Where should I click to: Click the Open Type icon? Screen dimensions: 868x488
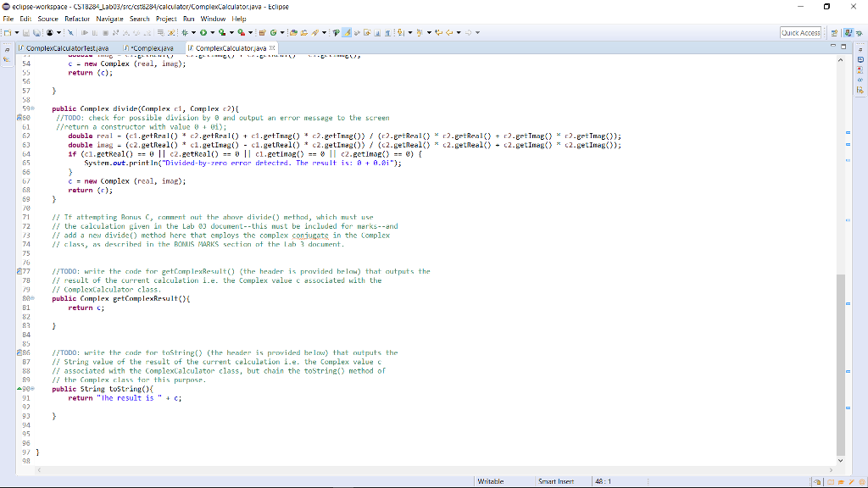[294, 33]
